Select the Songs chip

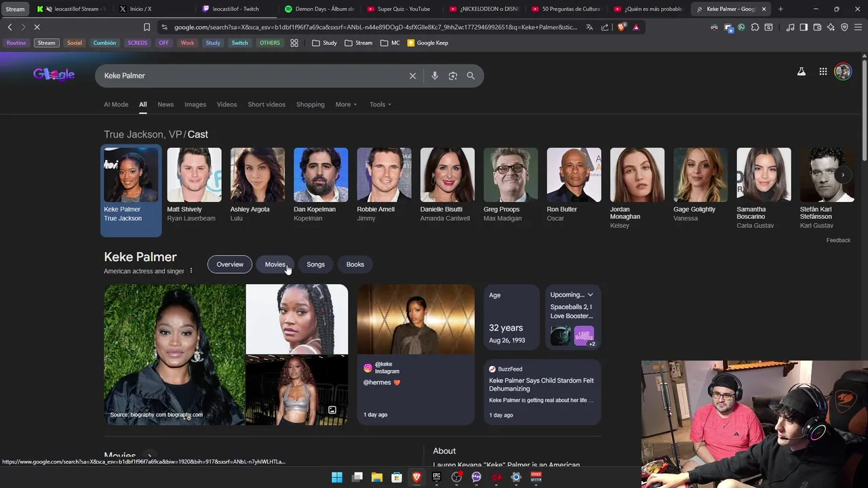(x=315, y=264)
